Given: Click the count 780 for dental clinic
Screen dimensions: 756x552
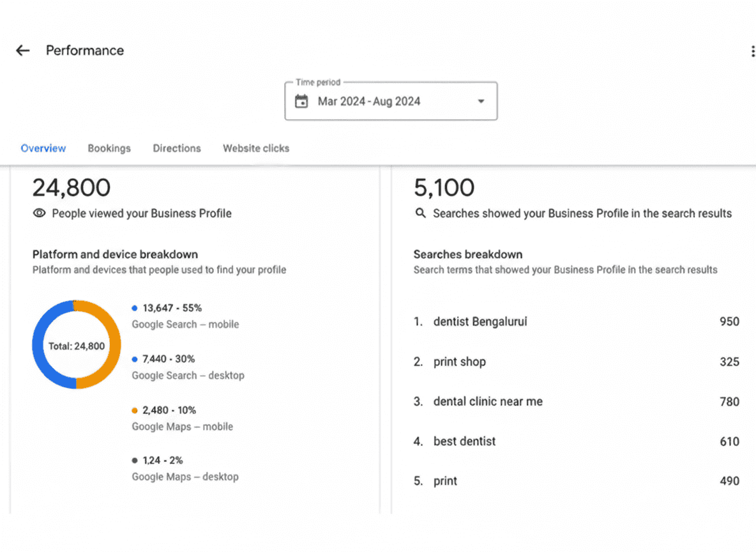Looking at the screenshot, I should [729, 401].
